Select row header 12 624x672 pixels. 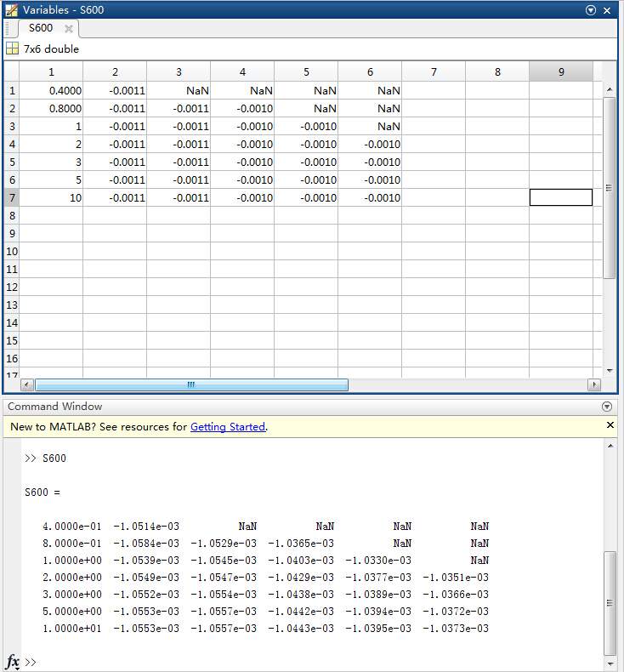click(12, 288)
